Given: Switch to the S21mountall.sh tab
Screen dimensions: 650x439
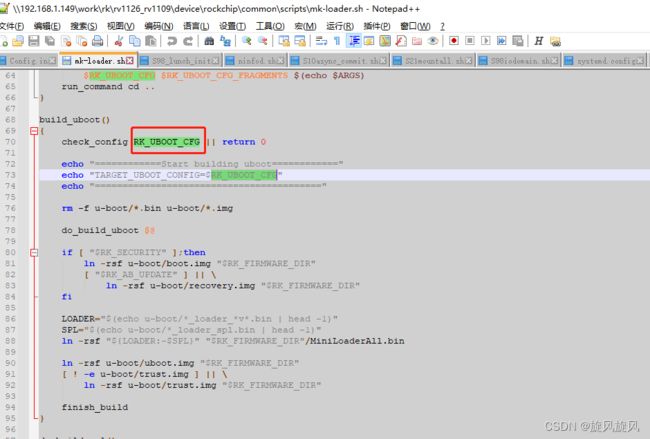Looking at the screenshot, I should pyautogui.click(x=432, y=61).
